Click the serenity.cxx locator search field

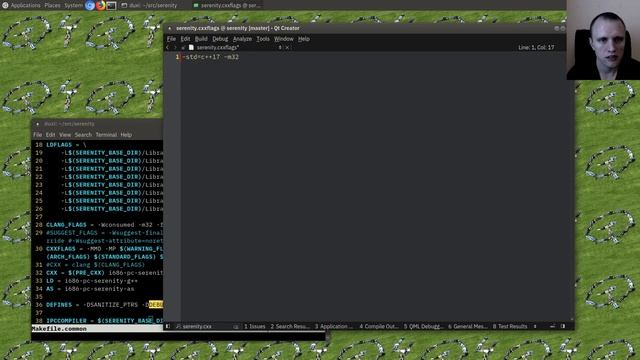coord(207,326)
